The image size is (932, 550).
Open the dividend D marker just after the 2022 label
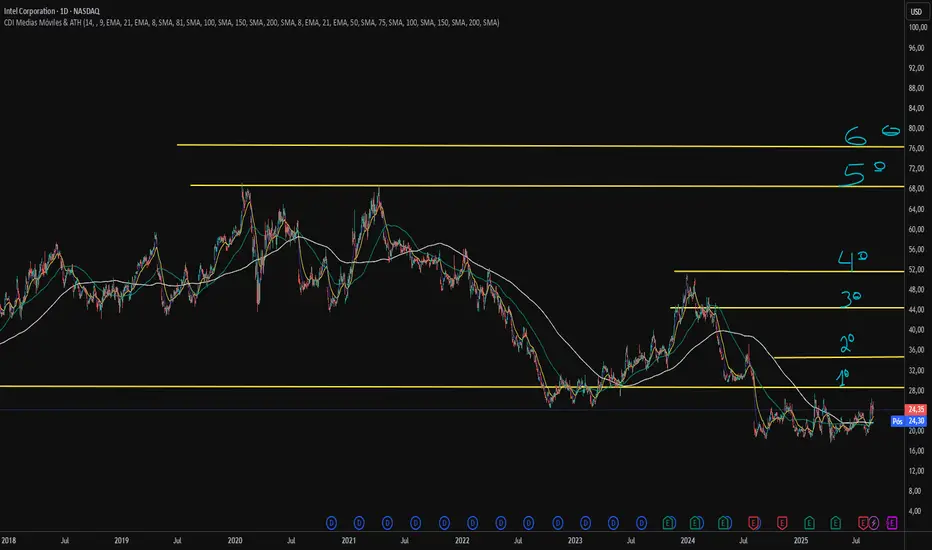(x=473, y=523)
